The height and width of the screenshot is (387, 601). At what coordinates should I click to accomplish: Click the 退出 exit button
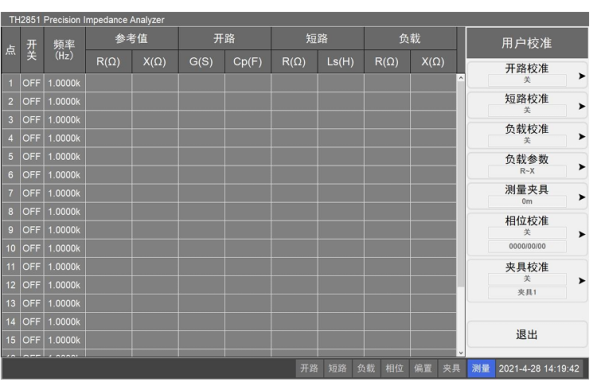527,335
